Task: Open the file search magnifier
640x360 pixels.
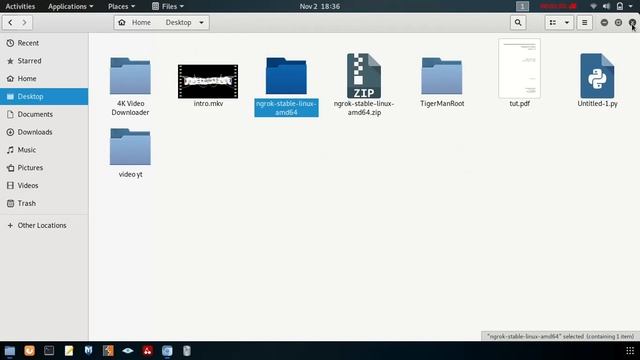Action: click(518, 22)
